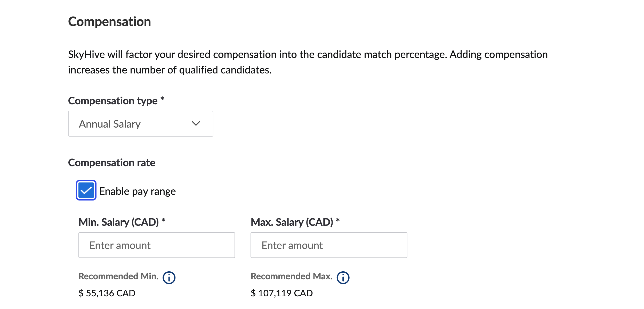This screenshot has width=644, height=309.
Task: Click the $ 107,119 CAD recommended value
Action: [282, 293]
